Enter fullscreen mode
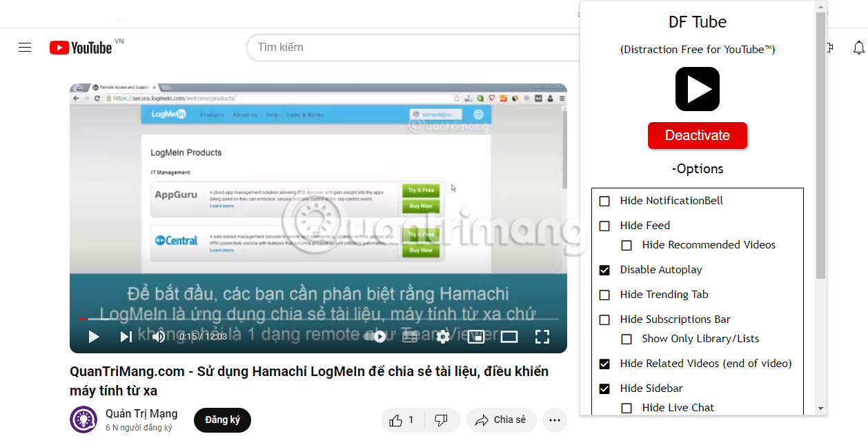 tap(542, 336)
